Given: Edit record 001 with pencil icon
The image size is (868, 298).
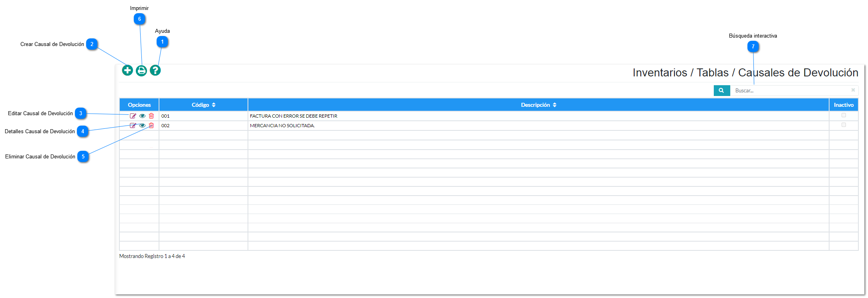Looking at the screenshot, I should 133,116.
